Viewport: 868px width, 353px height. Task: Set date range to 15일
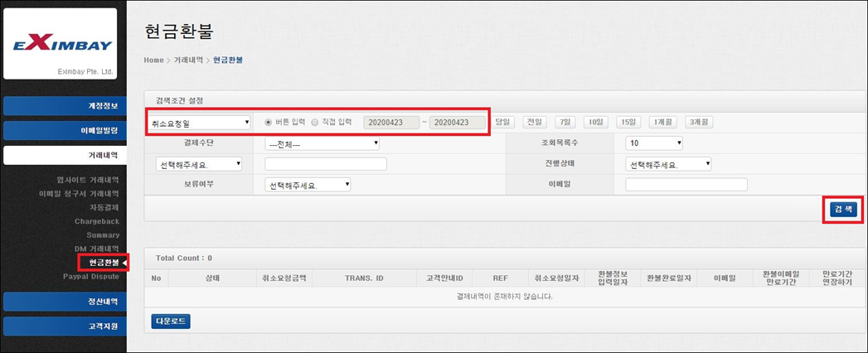(x=628, y=123)
